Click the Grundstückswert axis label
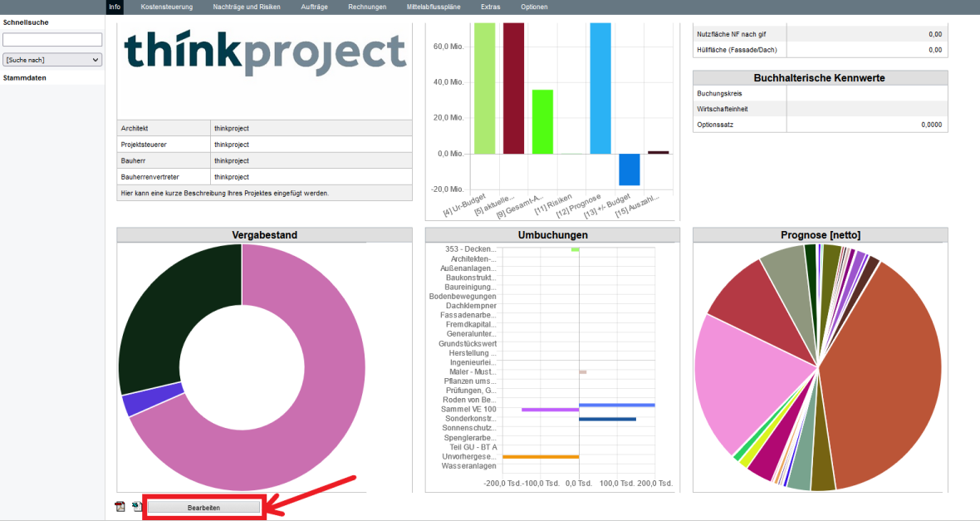The height and width of the screenshot is (521, 980). coord(468,343)
